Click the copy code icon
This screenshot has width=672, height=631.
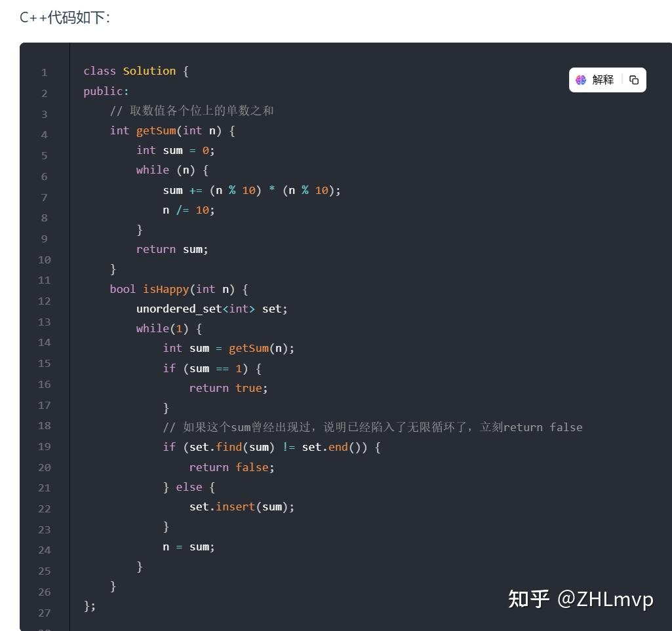(633, 79)
